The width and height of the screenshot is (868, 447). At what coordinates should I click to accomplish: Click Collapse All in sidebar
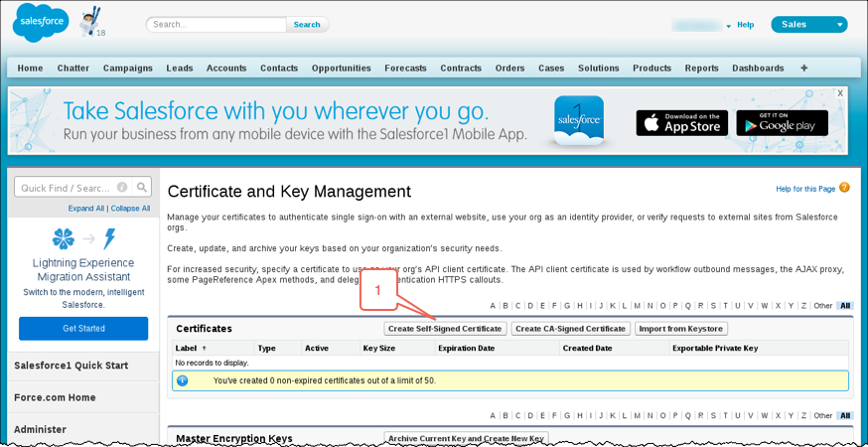coord(130,209)
